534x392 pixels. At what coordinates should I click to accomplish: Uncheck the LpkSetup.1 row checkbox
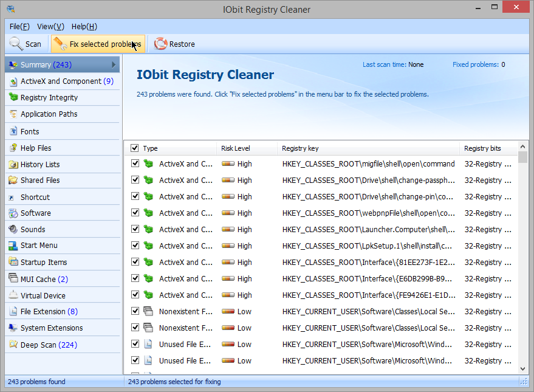pyautogui.click(x=135, y=245)
